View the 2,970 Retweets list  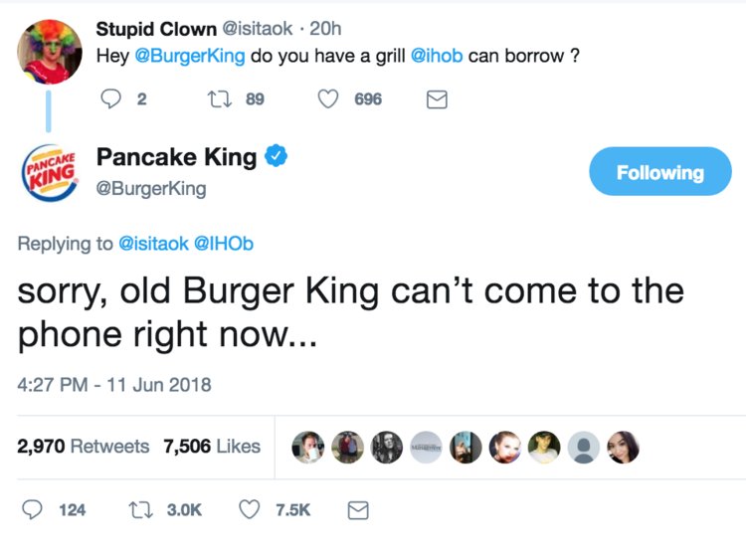[84, 447]
